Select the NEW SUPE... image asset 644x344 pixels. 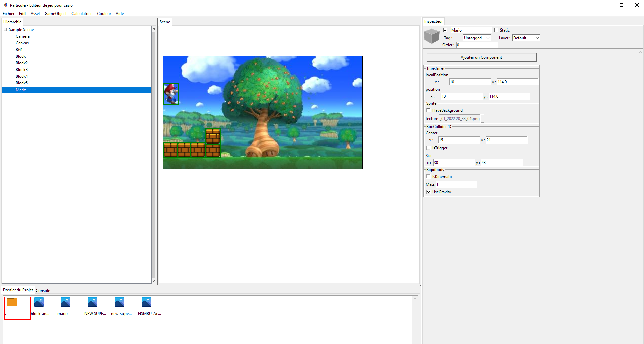(93, 302)
